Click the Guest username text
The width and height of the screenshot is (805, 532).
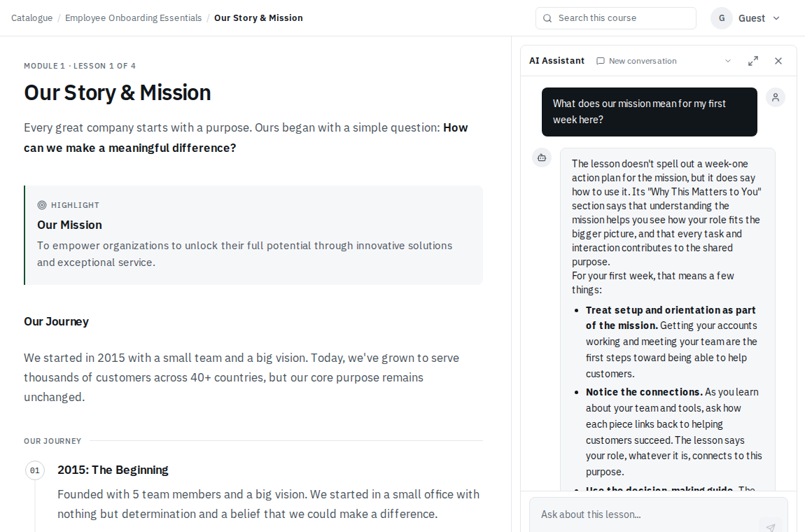(752, 18)
